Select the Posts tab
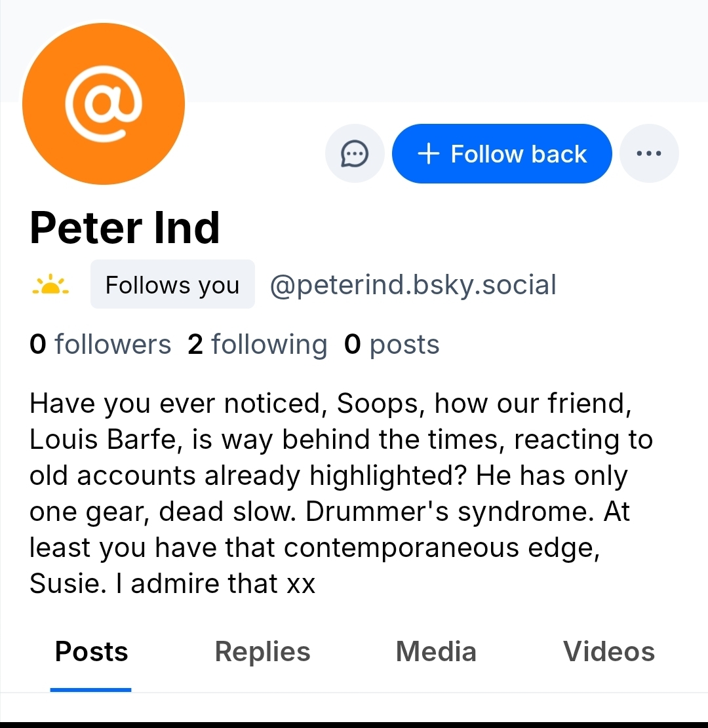 tap(91, 652)
